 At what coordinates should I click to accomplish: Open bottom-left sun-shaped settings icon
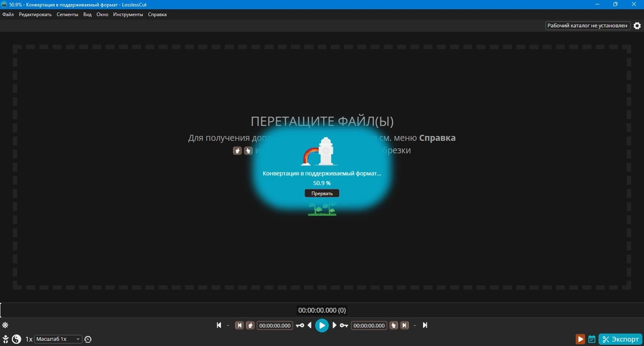point(5,325)
